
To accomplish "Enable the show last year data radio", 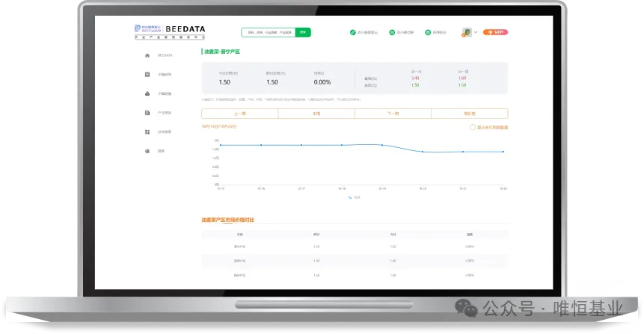I will tap(472, 127).
